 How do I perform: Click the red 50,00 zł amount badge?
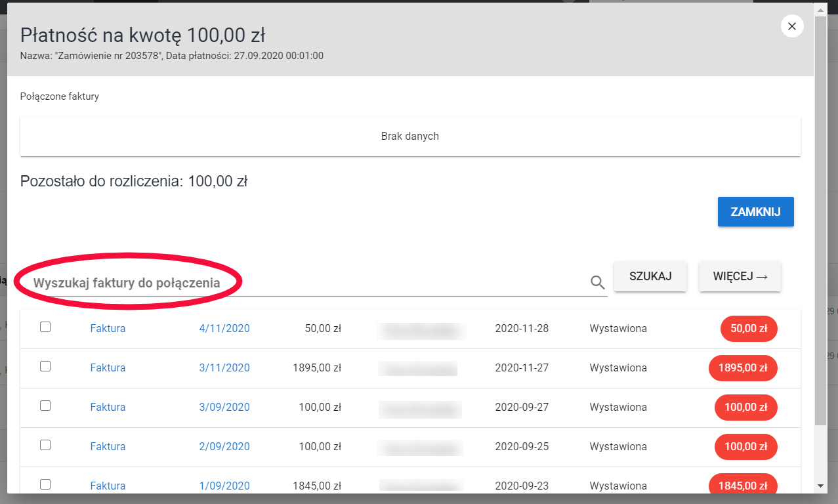[748, 329]
